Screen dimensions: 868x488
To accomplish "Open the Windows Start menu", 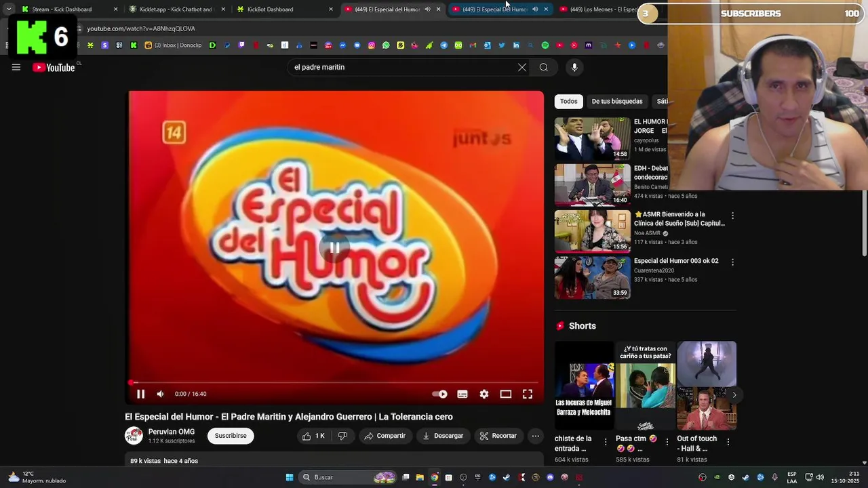I will click(x=290, y=477).
